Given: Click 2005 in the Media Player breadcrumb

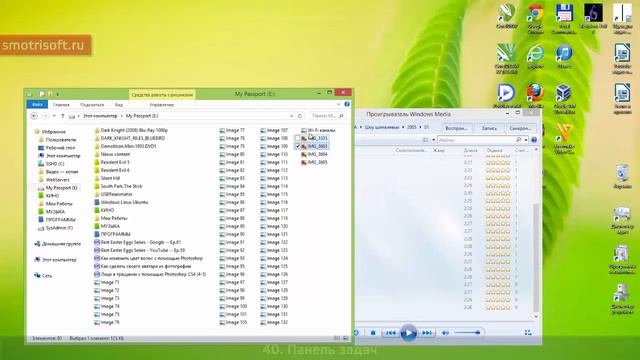Looking at the screenshot, I should [411, 127].
